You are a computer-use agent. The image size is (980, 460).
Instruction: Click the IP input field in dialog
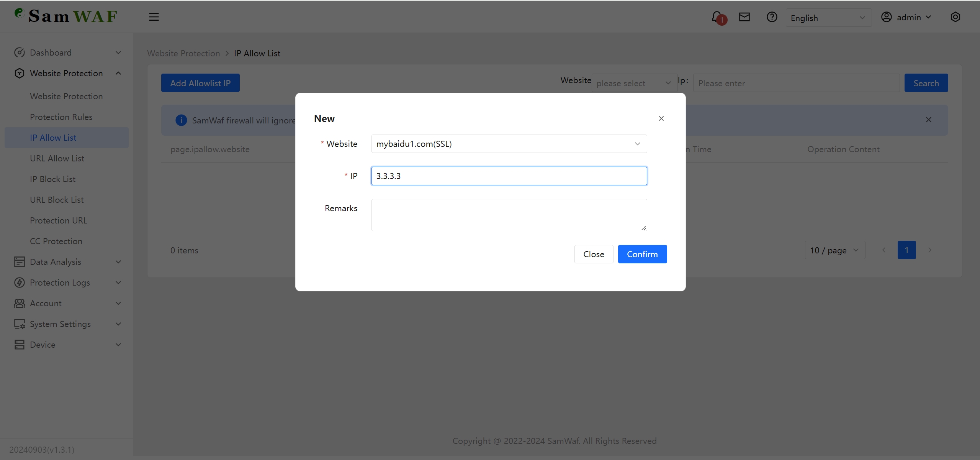pos(509,176)
